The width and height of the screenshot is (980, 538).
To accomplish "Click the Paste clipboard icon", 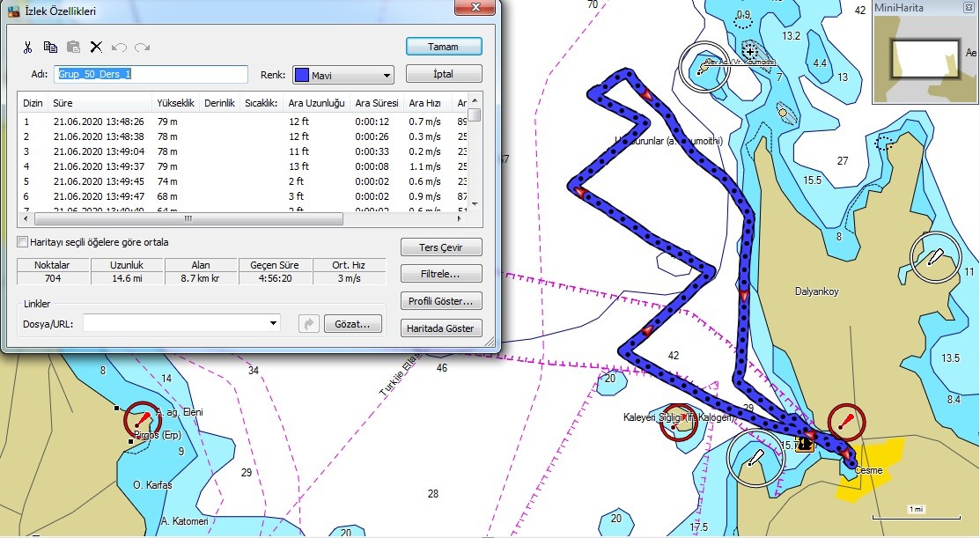I will point(73,47).
